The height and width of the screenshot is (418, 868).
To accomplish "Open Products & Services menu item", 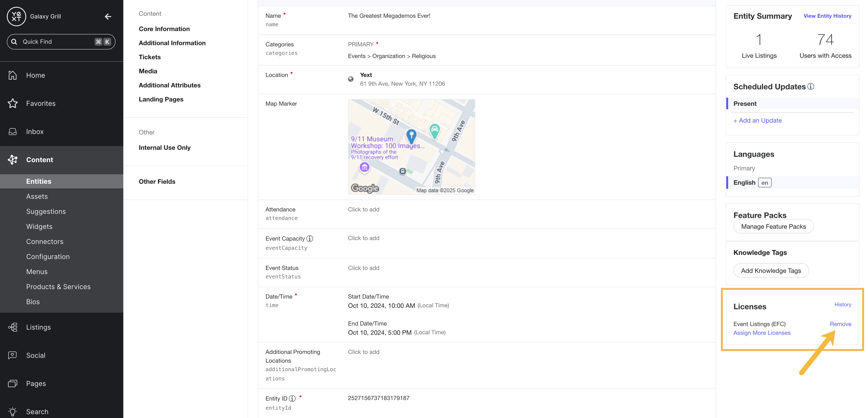I will pos(58,287).
